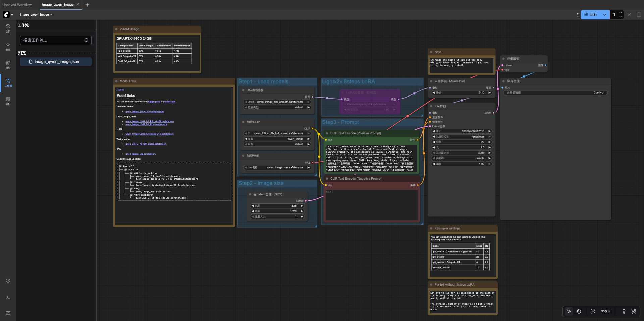The height and width of the screenshot is (321, 644).
Task: Click the fit view icon
Action: 593,311
